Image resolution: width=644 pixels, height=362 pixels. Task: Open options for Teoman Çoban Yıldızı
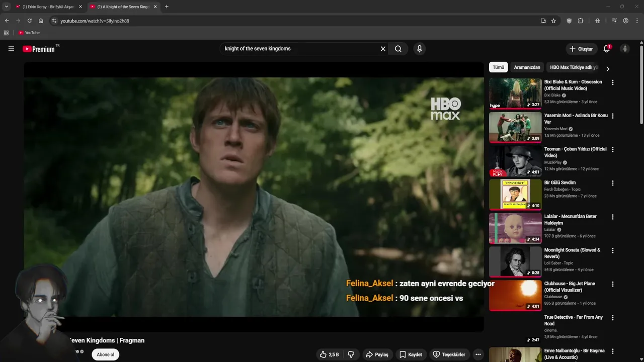tap(612, 150)
